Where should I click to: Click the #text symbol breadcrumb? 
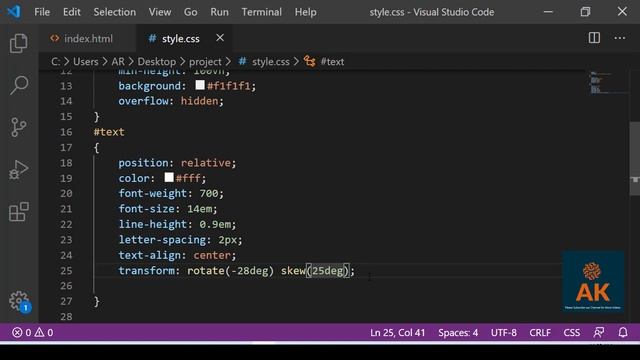point(324,62)
